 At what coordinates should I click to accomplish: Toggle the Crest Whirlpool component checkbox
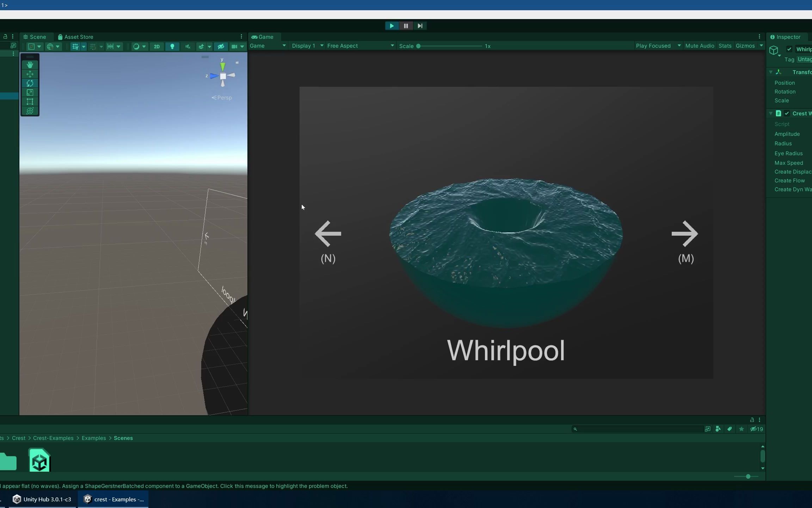[787, 113]
